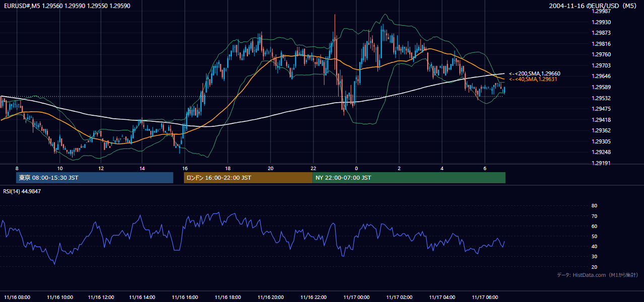
Task: Click the データ: HistData.com source credit
Action: (598, 275)
